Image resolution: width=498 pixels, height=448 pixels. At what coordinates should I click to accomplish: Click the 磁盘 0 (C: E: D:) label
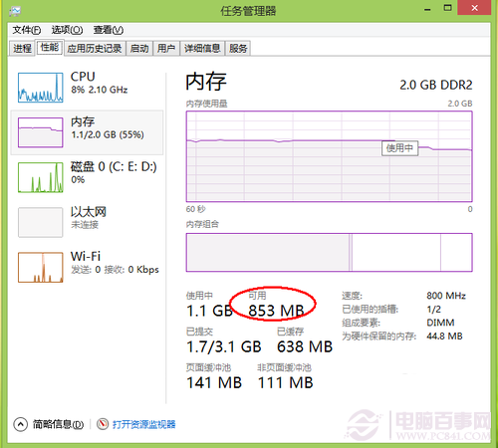[114, 166]
